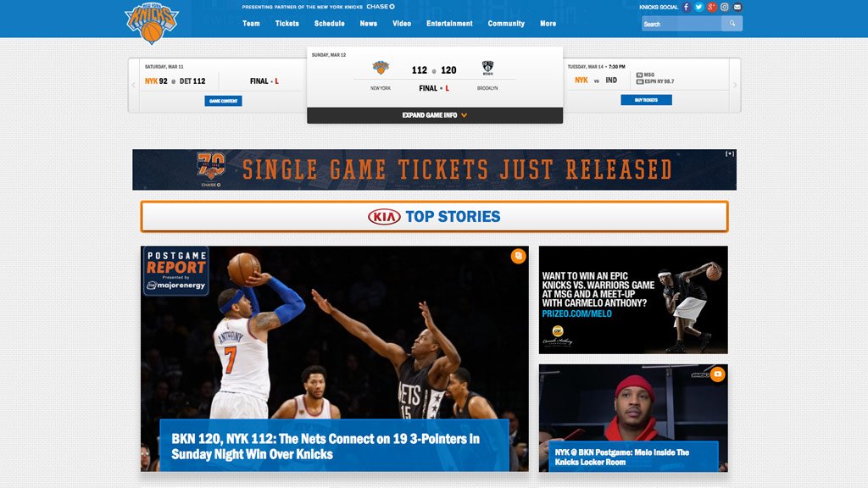Select the Entertainment navigation item
This screenshot has height=488, width=868.
coord(449,24)
